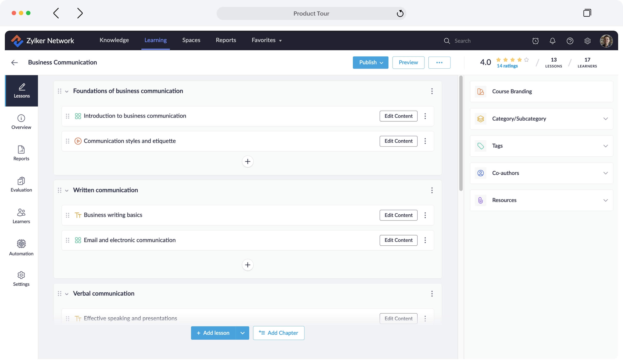Open the help question mark icon
The height and width of the screenshot is (364, 623).
[x=570, y=41]
